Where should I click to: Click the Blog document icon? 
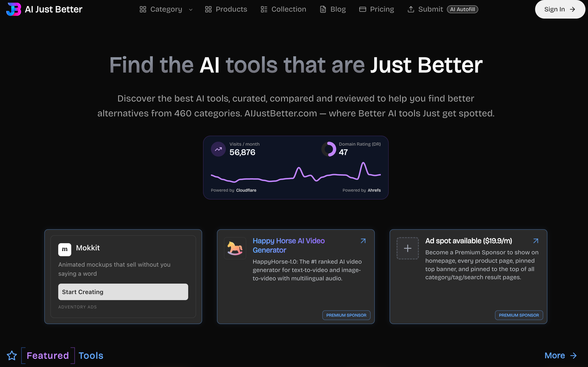pos(323,9)
